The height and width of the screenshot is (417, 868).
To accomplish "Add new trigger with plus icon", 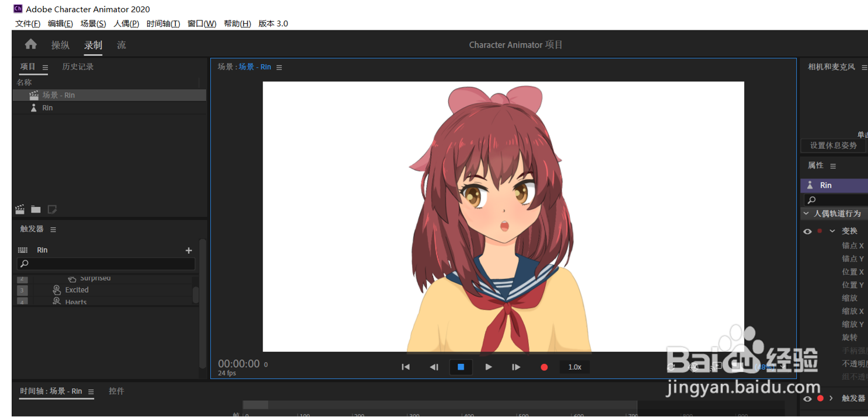I will pyautogui.click(x=189, y=250).
